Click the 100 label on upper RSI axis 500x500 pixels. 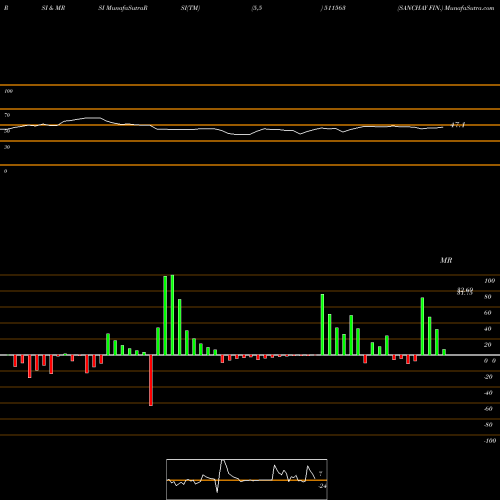pos(9,91)
